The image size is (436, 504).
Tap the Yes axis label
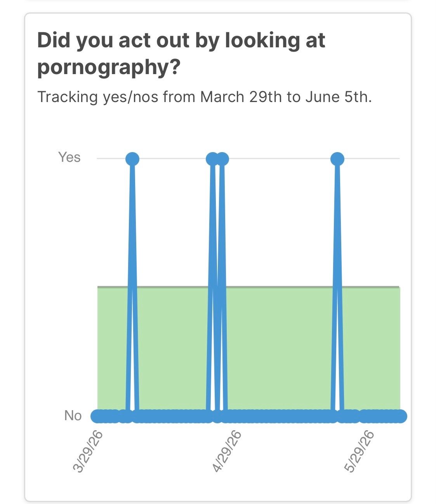[69, 157]
